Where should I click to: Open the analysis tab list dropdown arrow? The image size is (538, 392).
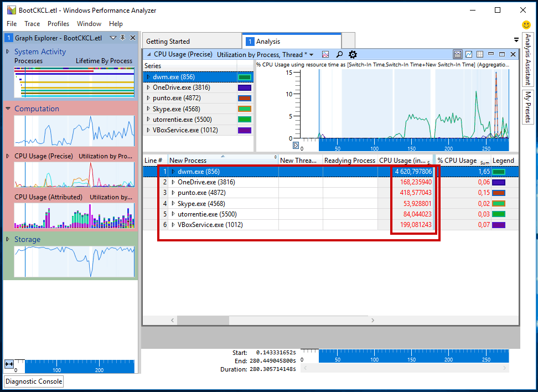tap(516, 40)
